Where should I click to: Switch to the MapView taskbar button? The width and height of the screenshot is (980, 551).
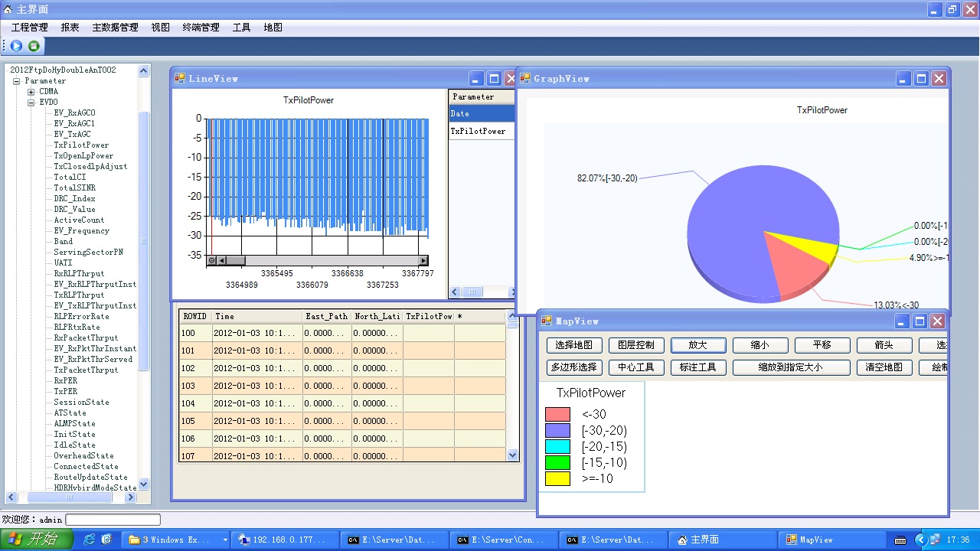831,540
